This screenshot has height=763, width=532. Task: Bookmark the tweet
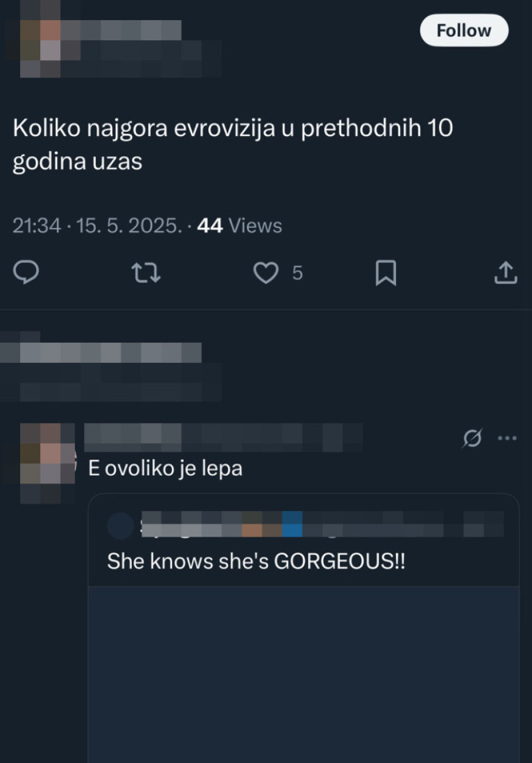click(x=386, y=273)
